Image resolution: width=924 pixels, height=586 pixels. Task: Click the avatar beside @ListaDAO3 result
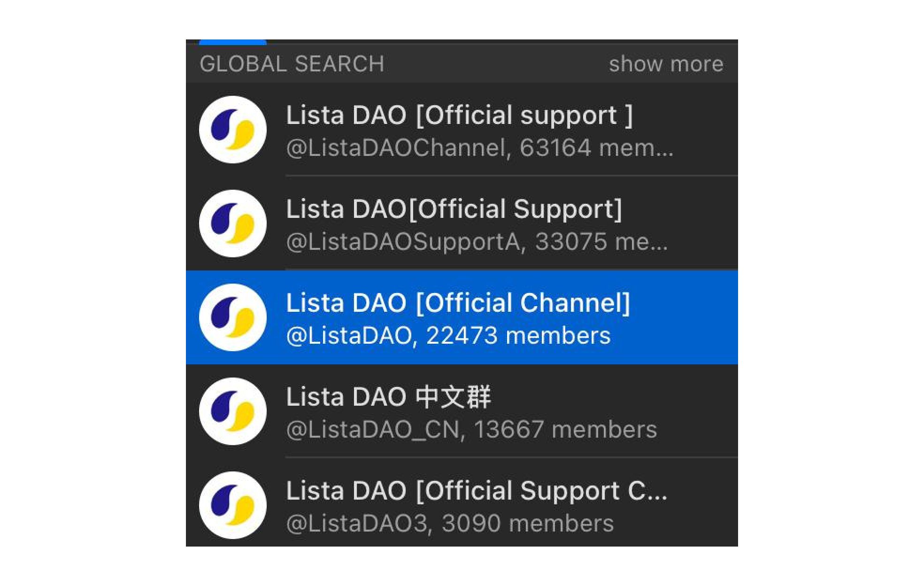coord(232,505)
